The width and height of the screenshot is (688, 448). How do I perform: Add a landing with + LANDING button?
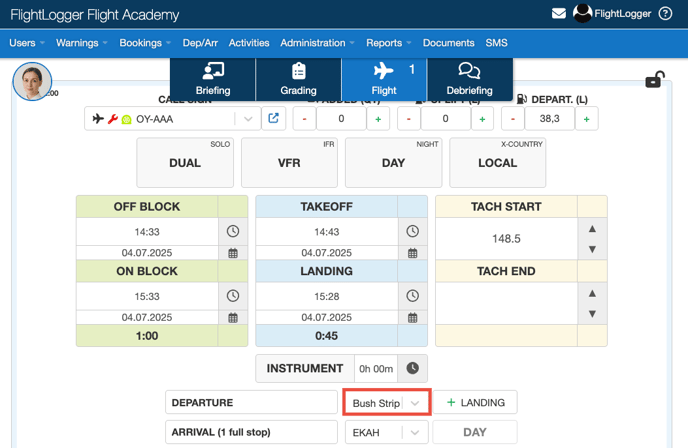(475, 402)
